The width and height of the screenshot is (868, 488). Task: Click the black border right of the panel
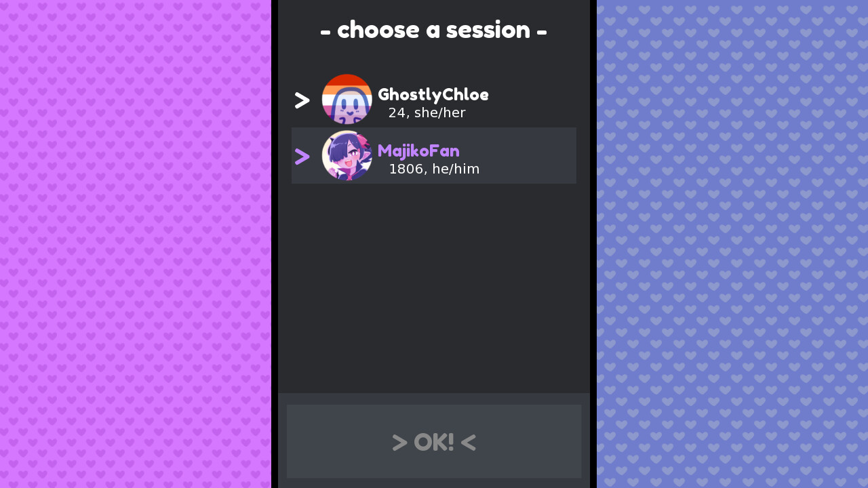point(593,244)
